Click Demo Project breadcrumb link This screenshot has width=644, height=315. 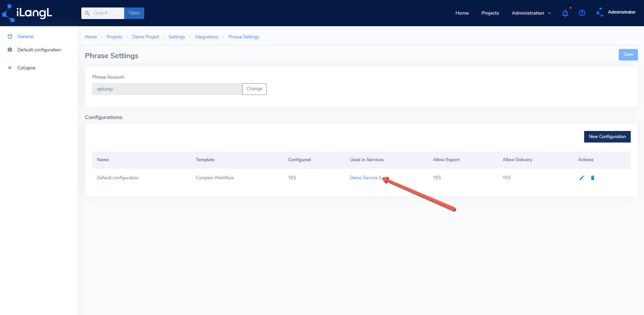click(x=146, y=37)
